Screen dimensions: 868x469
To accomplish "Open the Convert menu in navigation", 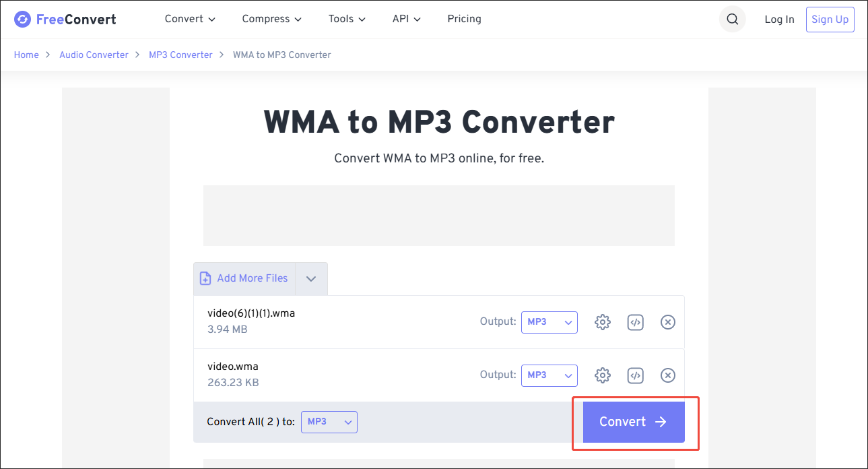I will 190,19.
